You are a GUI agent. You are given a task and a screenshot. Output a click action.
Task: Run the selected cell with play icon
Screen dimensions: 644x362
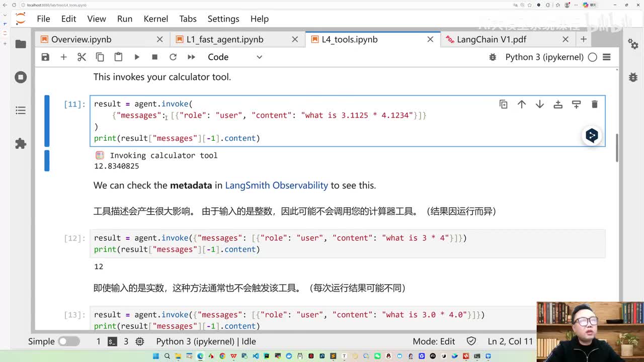pos(136,57)
